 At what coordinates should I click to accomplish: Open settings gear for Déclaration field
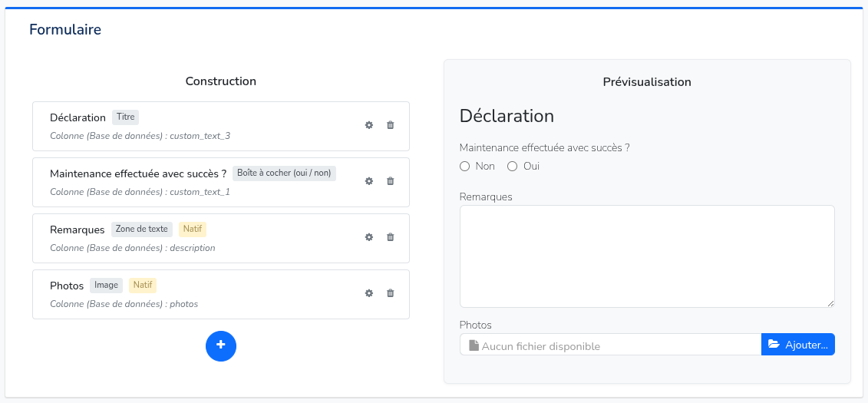pos(368,125)
